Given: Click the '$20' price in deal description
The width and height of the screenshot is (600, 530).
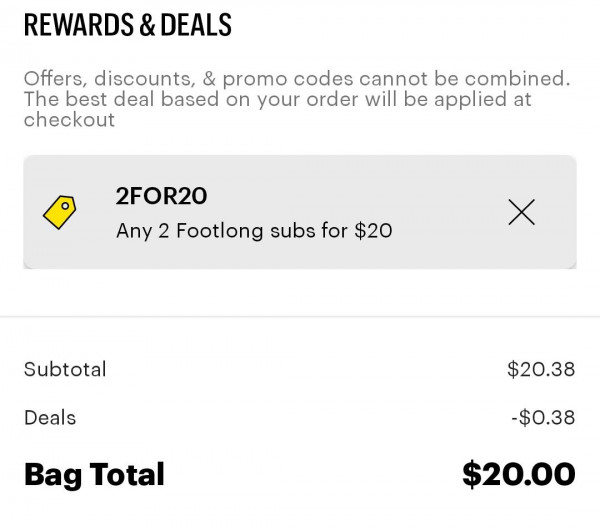Looking at the screenshot, I should coord(373,231).
